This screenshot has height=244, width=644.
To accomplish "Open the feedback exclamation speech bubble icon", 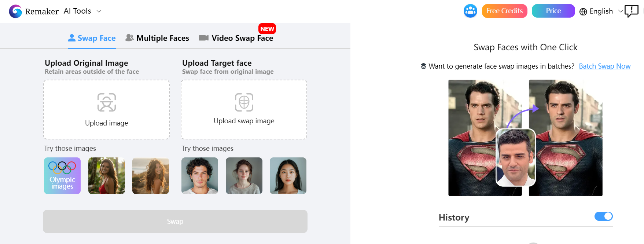I will click(x=631, y=11).
